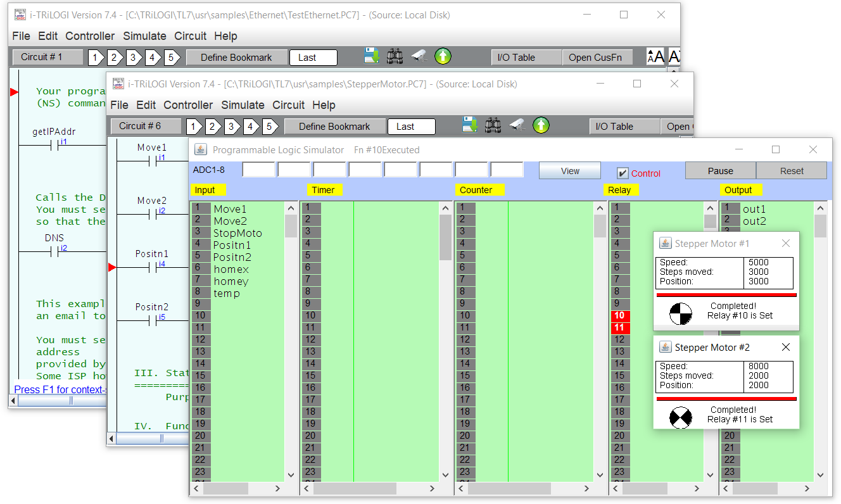Click the Move1 contact symbol in StepperMotor ladder
The width and height of the screenshot is (841, 504).
pyautogui.click(x=153, y=161)
